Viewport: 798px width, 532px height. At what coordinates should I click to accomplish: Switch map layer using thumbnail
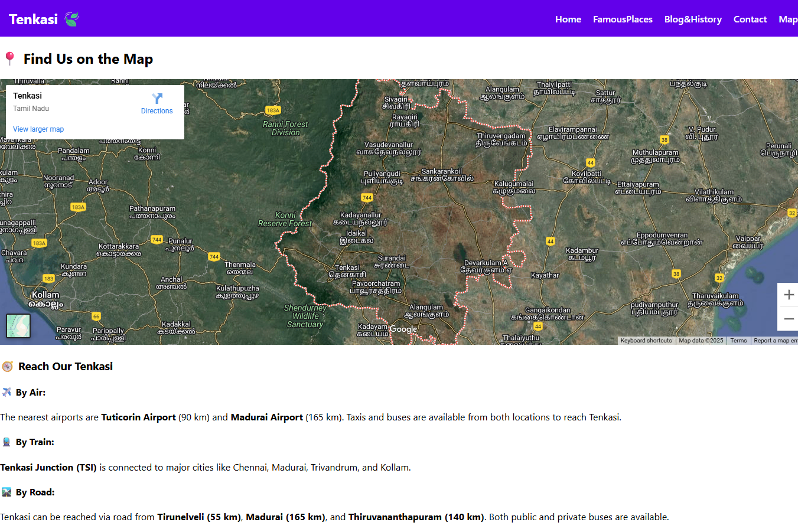(x=18, y=326)
